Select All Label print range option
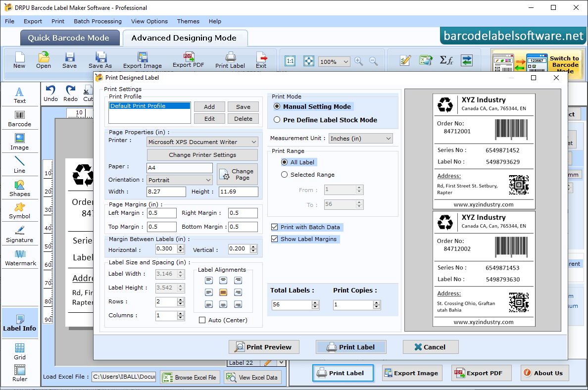 coord(284,162)
